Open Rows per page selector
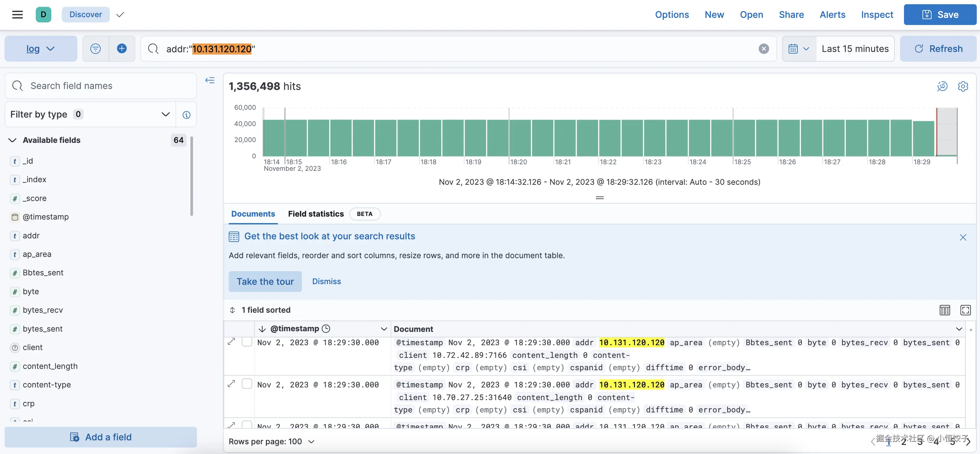This screenshot has height=454, width=980. (x=271, y=441)
